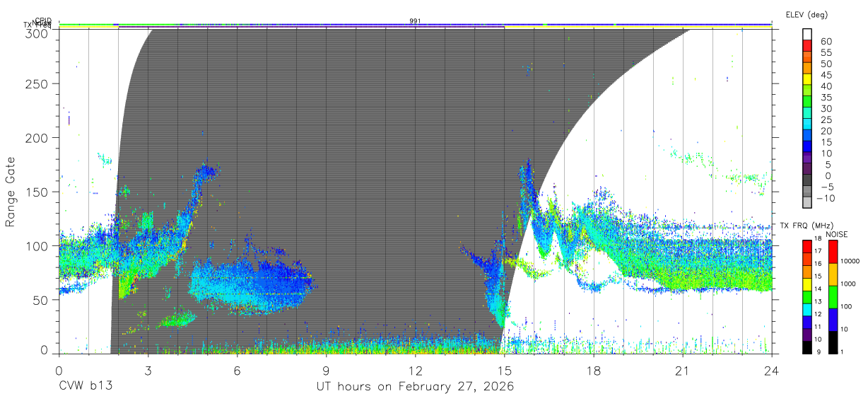Click the 'Range Gate' y-axis title

pyautogui.click(x=11, y=192)
